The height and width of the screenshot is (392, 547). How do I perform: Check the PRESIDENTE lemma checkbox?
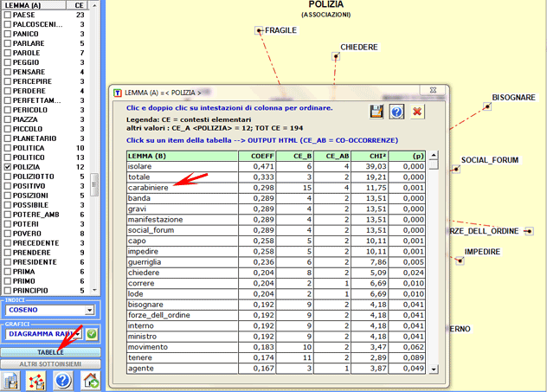[x=7, y=262]
